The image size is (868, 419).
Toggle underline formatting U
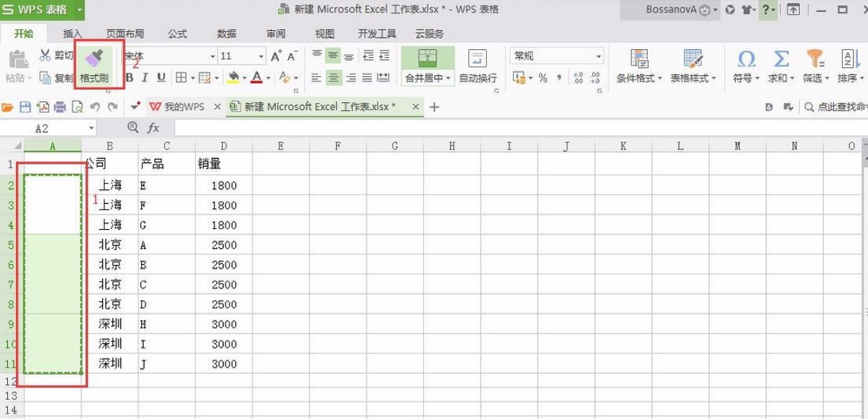161,78
